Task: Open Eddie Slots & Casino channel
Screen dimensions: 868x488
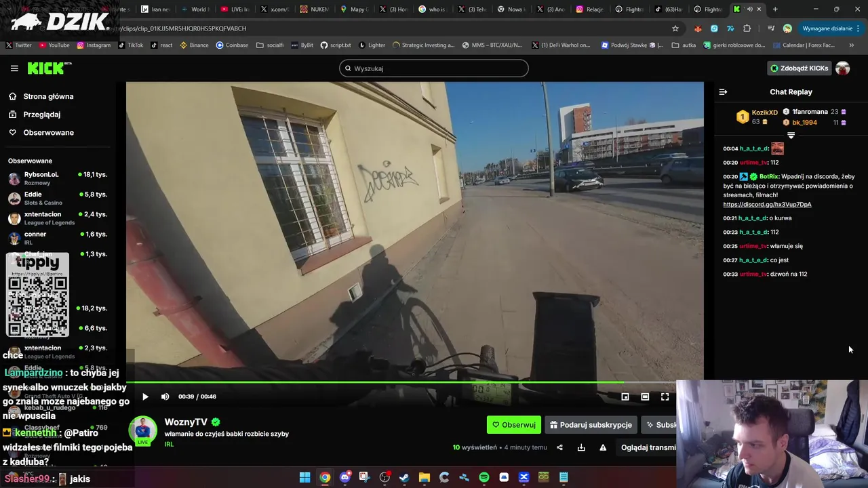Action: (58, 199)
